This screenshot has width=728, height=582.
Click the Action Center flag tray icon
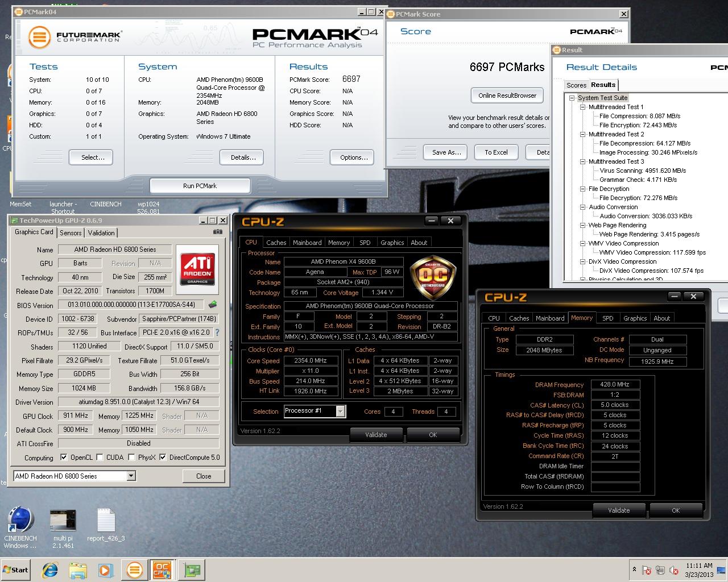pos(647,570)
